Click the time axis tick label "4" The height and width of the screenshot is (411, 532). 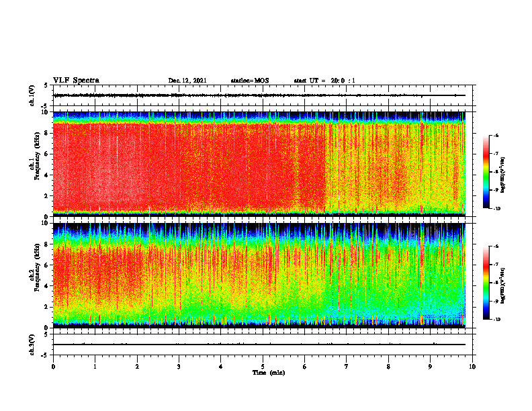pos(221,367)
